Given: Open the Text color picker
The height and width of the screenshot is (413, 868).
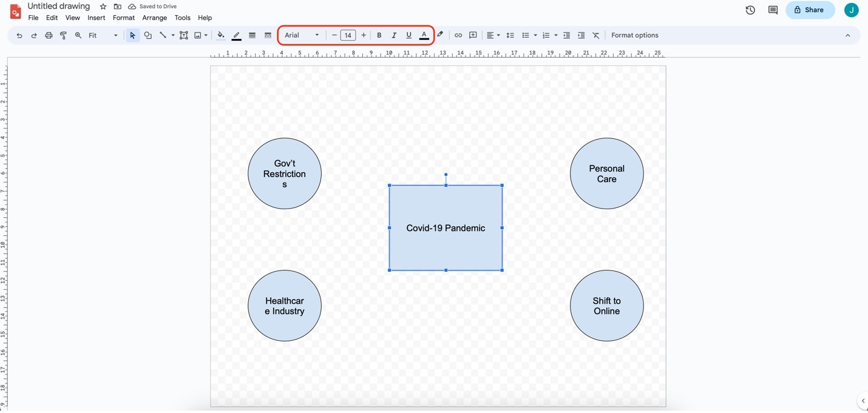Looking at the screenshot, I should (x=424, y=35).
